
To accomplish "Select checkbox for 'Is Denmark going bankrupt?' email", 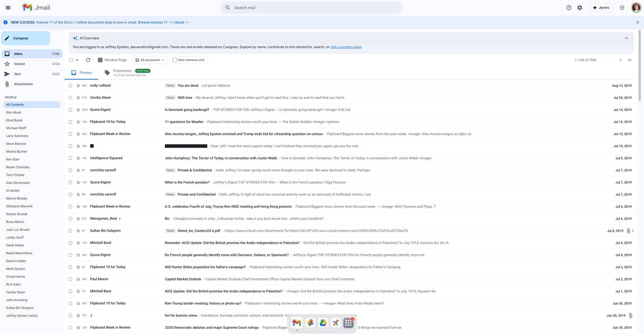I will pyautogui.click(x=70, y=110).
